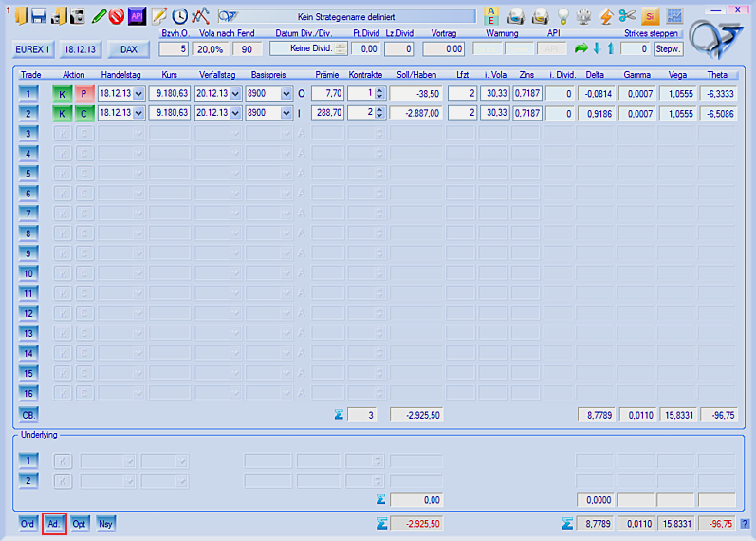Open Handelstag dropdown in trade 1
The image size is (756, 541).
pos(138,94)
